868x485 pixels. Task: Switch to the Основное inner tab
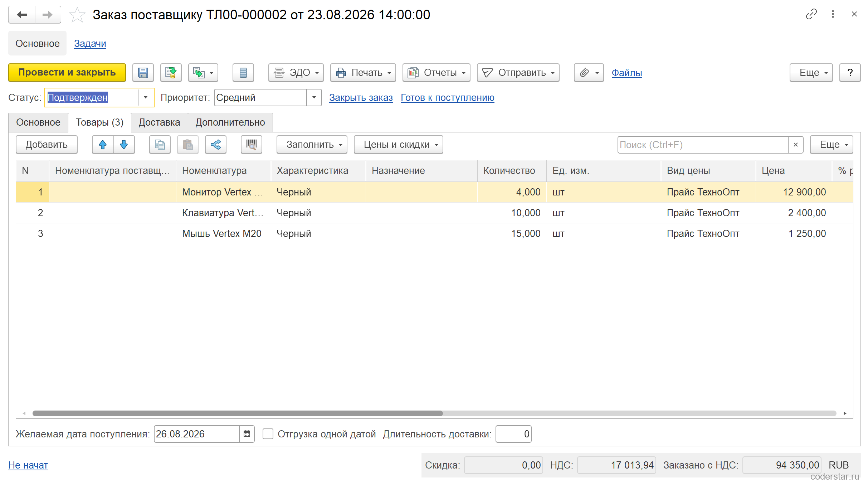(38, 122)
